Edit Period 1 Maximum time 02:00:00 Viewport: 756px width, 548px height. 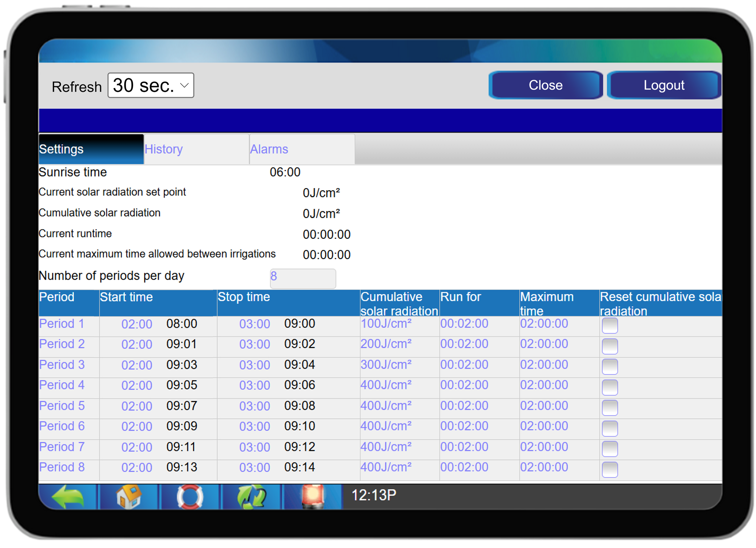pos(544,324)
